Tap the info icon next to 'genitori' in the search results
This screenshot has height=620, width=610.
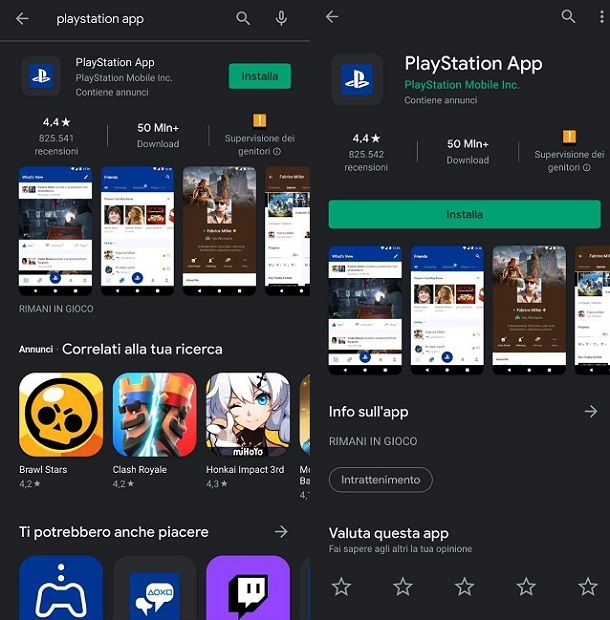[x=277, y=151]
